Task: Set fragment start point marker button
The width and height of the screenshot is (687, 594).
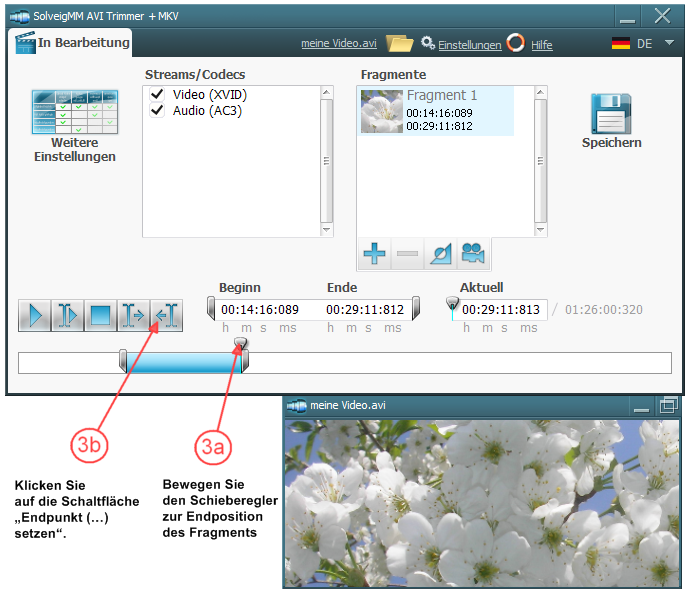Action: click(x=134, y=315)
